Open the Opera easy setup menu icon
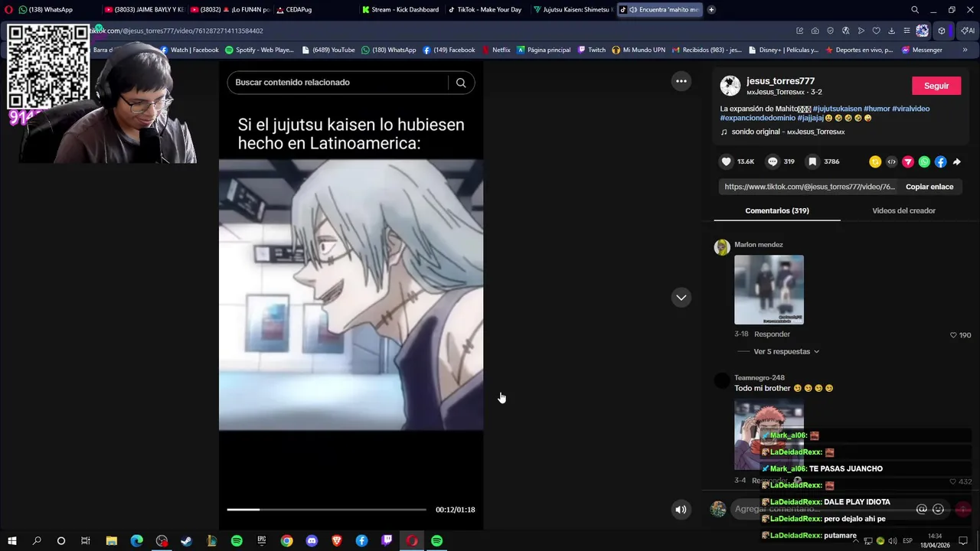This screenshot has height=551, width=980. (906, 31)
